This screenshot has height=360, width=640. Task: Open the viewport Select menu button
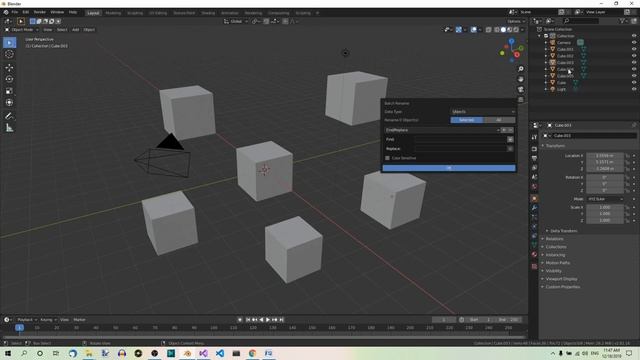pyautogui.click(x=62, y=30)
